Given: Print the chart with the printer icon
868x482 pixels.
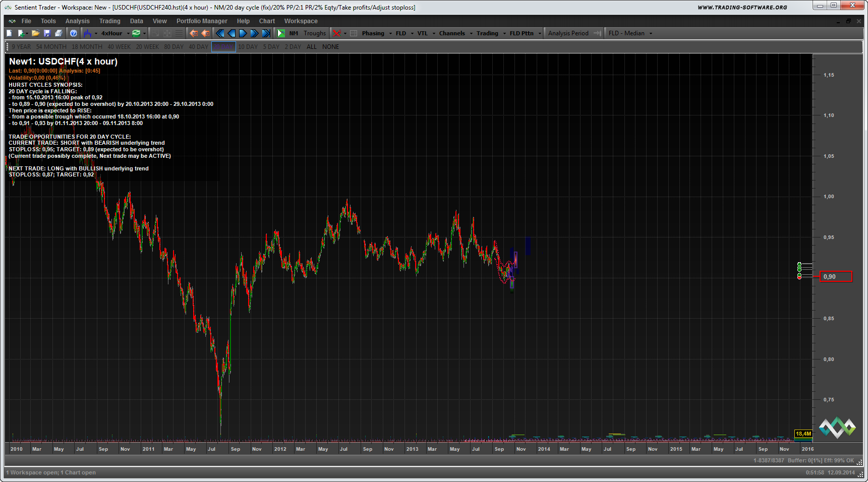Looking at the screenshot, I should pos(59,33).
